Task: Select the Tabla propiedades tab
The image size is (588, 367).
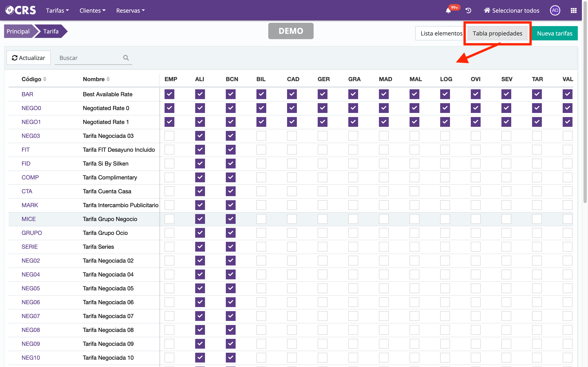Action: (497, 33)
